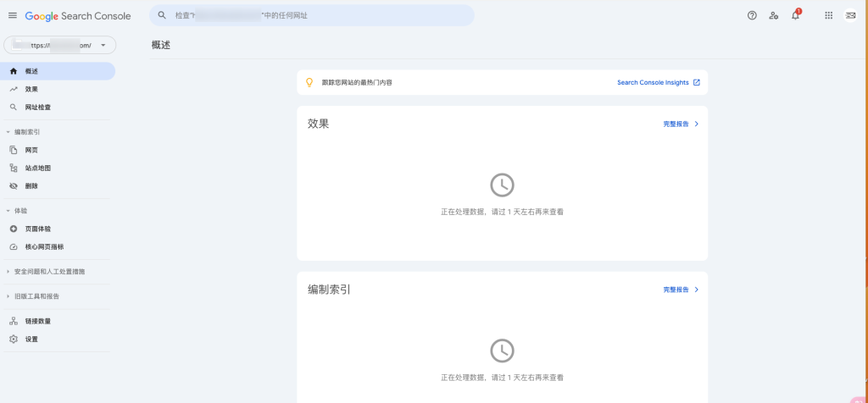This screenshot has height=403, width=868.
Task: Open notifications bell with red badge
Action: point(795,15)
